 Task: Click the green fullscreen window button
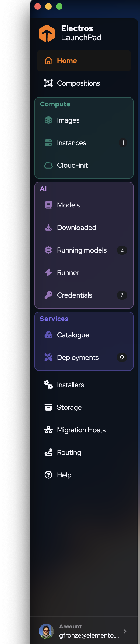(x=59, y=6)
